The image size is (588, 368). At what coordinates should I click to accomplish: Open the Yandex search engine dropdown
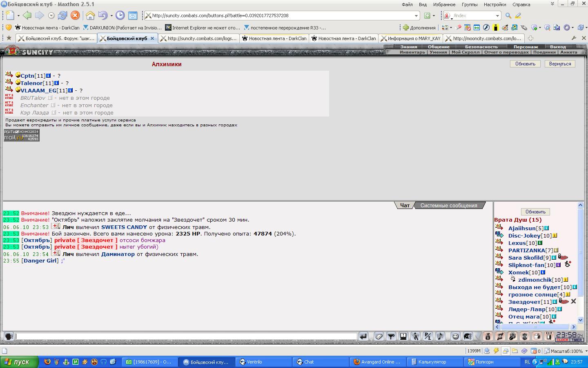497,16
